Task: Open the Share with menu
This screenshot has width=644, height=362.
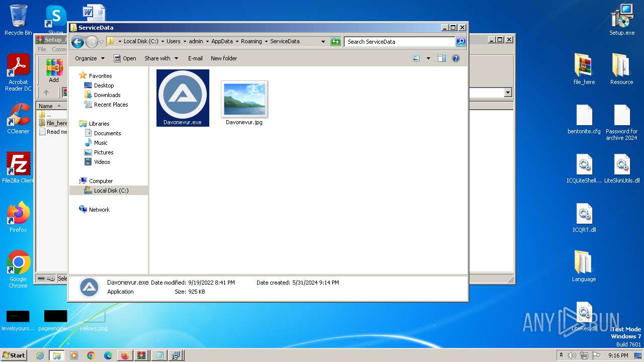Action: point(161,58)
